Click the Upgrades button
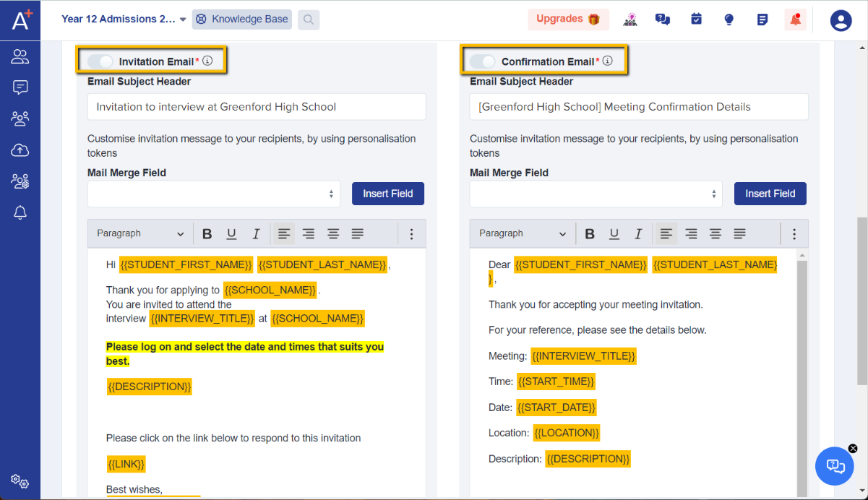 (x=568, y=20)
